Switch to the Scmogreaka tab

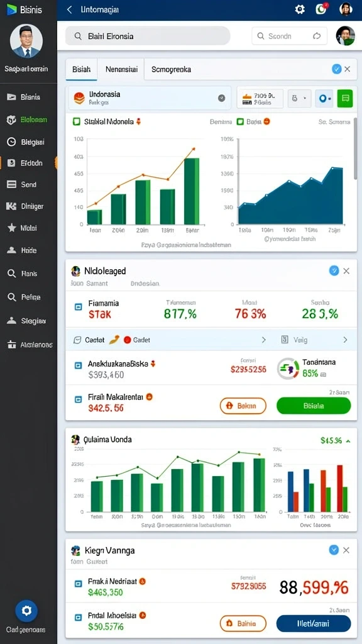171,69
